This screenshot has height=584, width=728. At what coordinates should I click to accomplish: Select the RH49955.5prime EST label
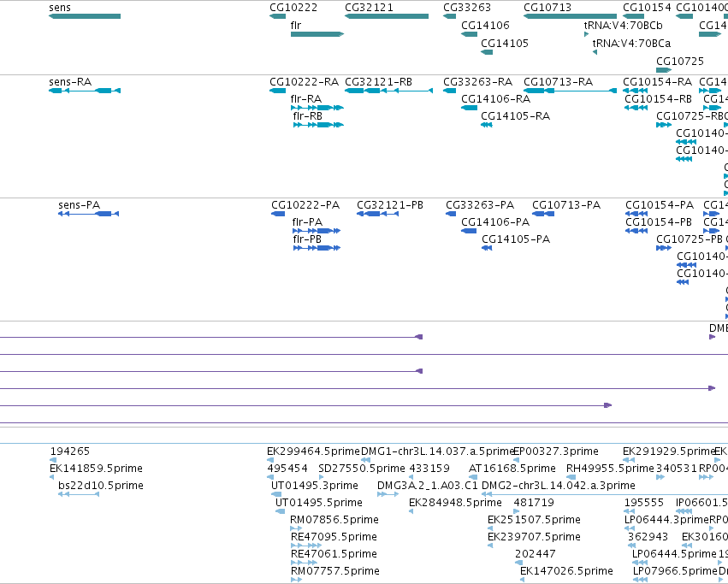point(610,469)
